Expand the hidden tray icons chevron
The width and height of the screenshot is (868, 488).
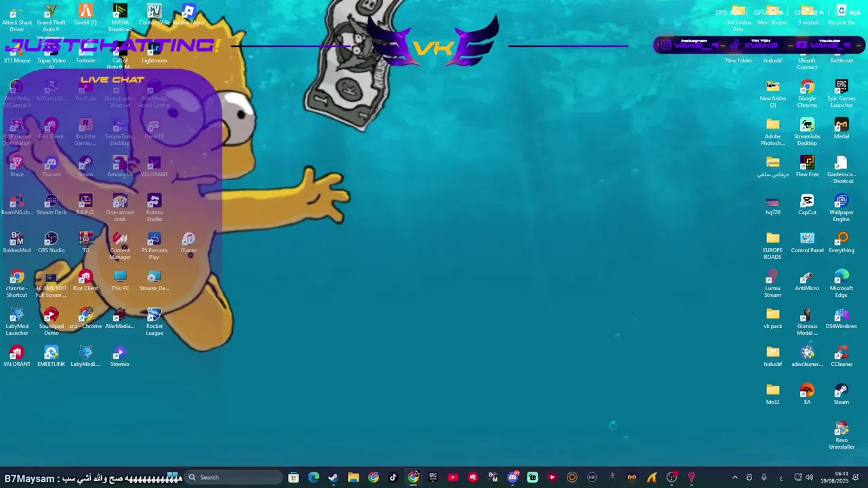734,477
